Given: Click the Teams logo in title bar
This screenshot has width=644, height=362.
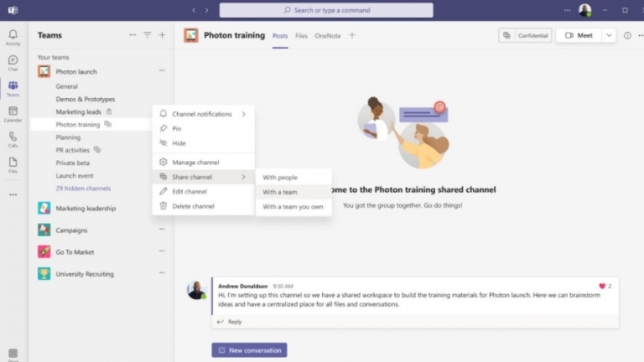Looking at the screenshot, I should [x=13, y=10].
